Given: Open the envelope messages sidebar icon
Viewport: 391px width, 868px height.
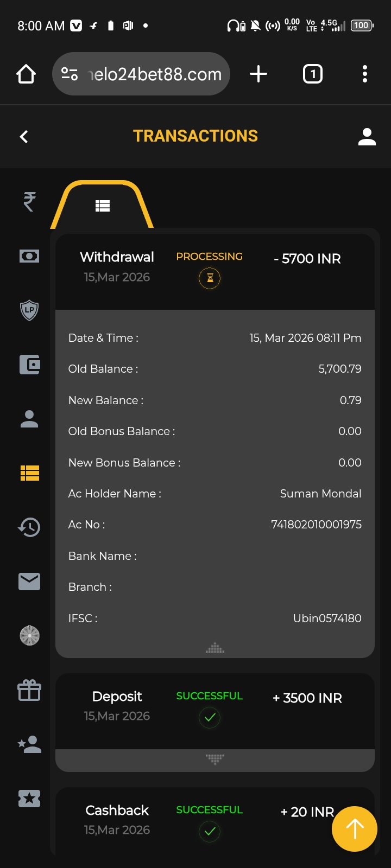Looking at the screenshot, I should tap(29, 582).
